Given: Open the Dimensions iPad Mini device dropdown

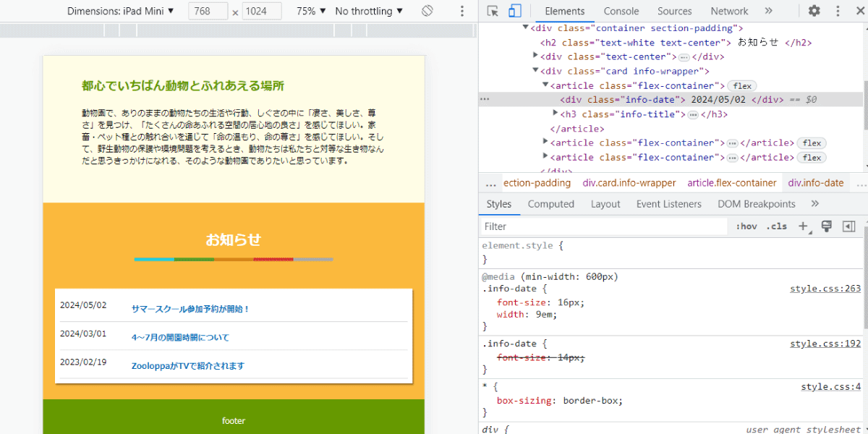Looking at the screenshot, I should click(x=121, y=11).
